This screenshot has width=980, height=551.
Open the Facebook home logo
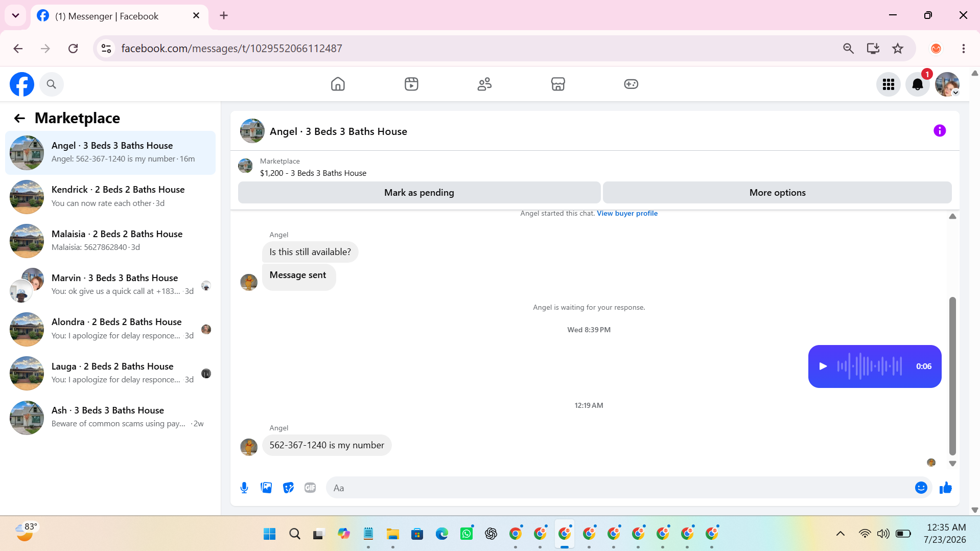tap(22, 84)
